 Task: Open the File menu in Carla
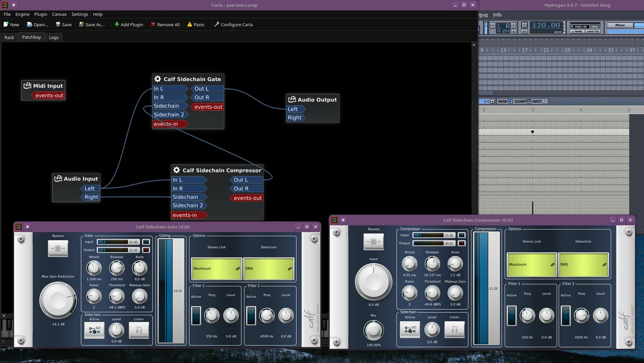point(7,14)
